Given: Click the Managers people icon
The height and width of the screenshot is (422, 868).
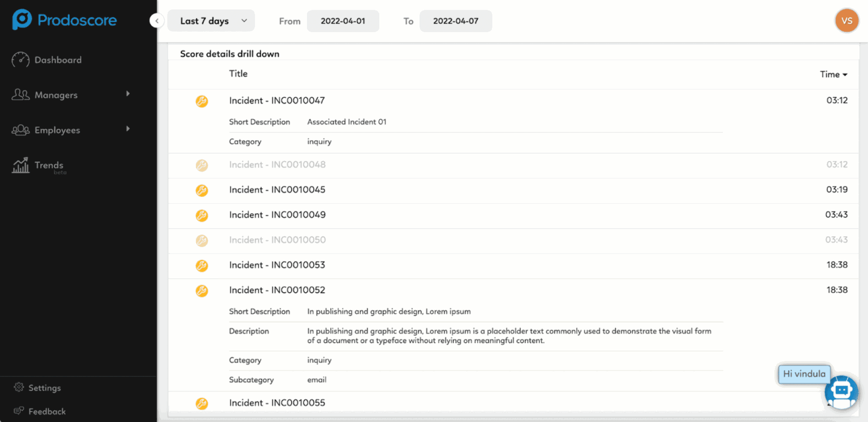Looking at the screenshot, I should 20,94.
